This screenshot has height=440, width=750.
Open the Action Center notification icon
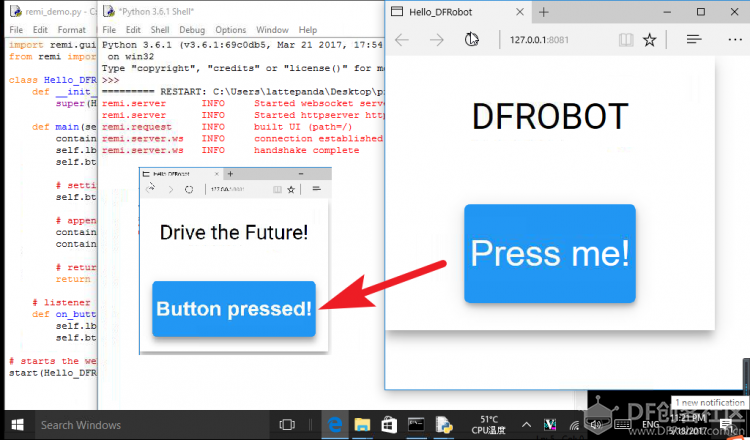(726, 425)
